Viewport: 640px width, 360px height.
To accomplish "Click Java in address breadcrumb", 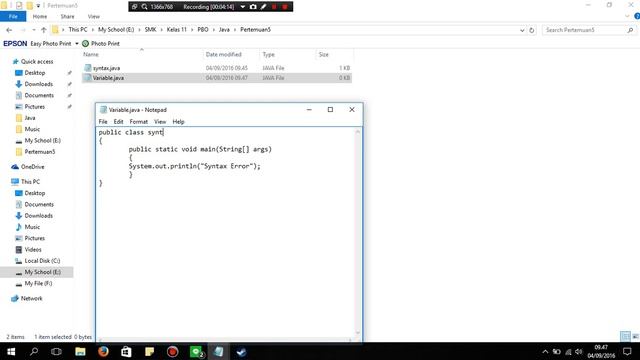I will point(224,29).
